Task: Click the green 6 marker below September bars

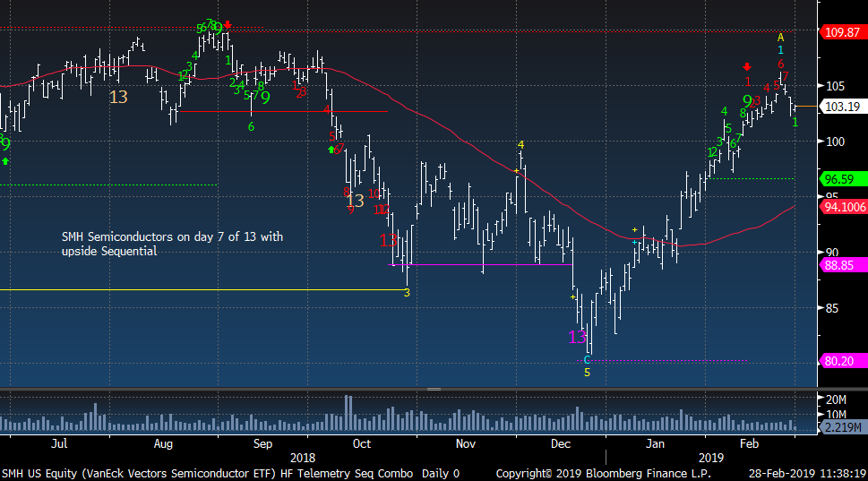Action: [x=251, y=127]
